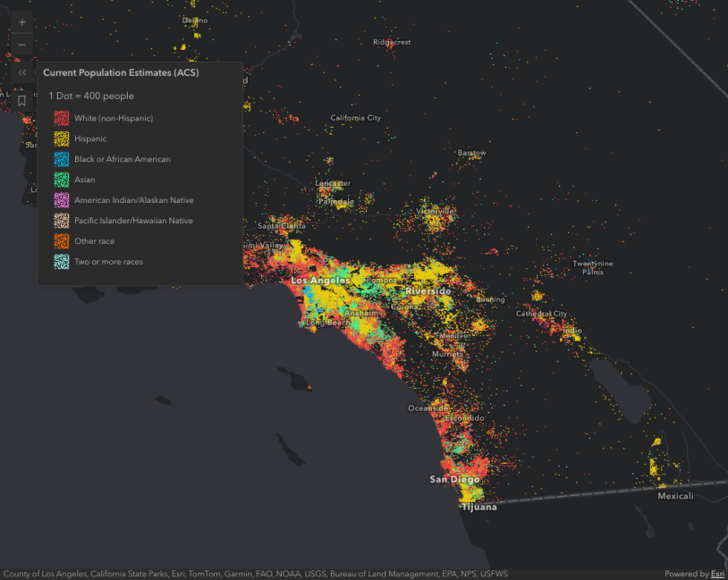Image resolution: width=728 pixels, height=580 pixels.
Task: Click the Riverside label on the map
Action: [427, 290]
